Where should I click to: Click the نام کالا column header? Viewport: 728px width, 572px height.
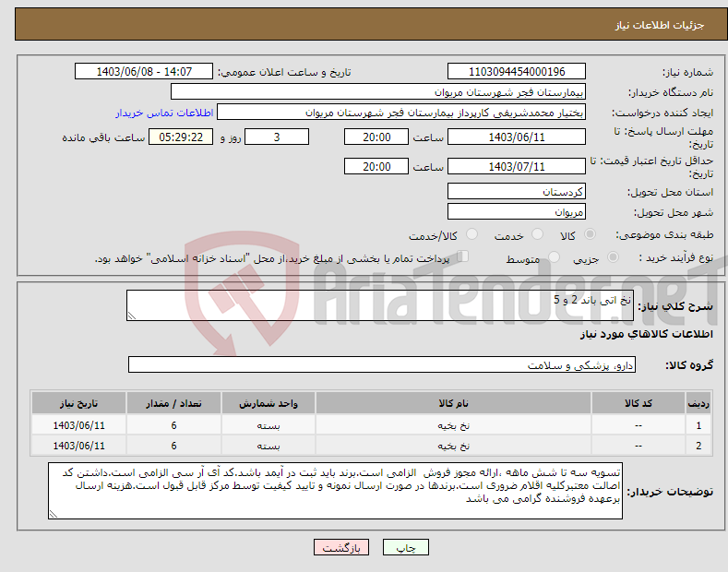(x=453, y=403)
